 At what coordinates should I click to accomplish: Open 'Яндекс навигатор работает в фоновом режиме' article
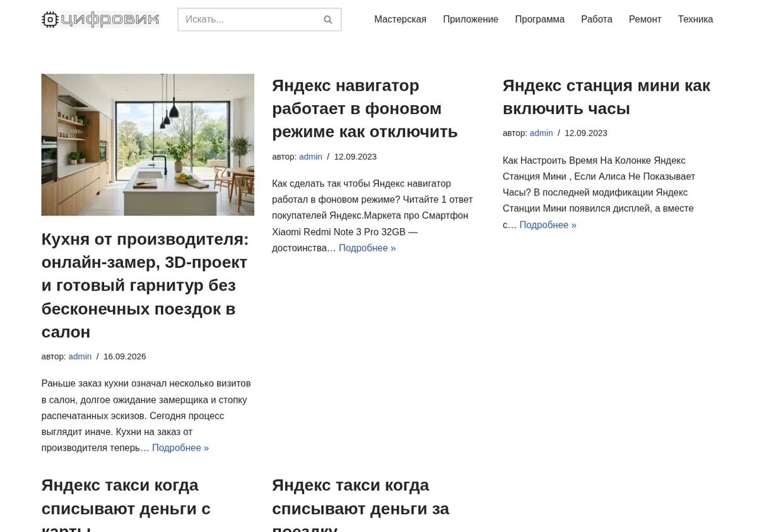pos(365,108)
